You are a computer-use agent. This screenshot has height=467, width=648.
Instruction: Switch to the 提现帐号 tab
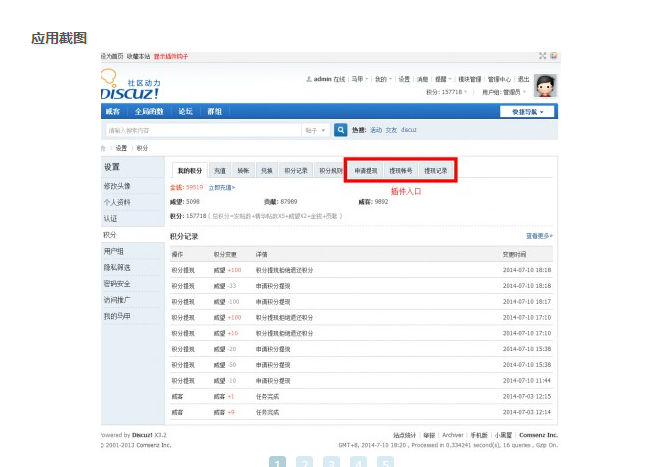(400, 171)
